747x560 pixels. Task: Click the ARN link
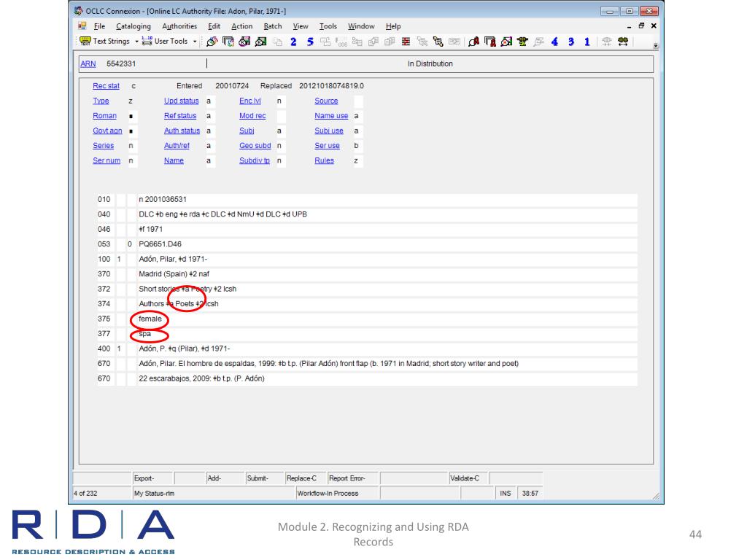[x=87, y=64]
